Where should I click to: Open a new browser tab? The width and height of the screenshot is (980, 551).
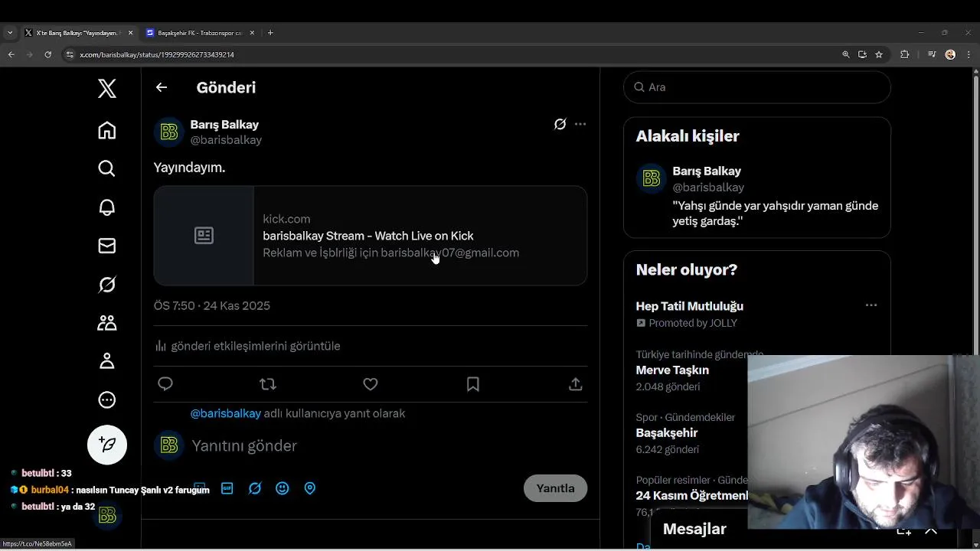(270, 33)
